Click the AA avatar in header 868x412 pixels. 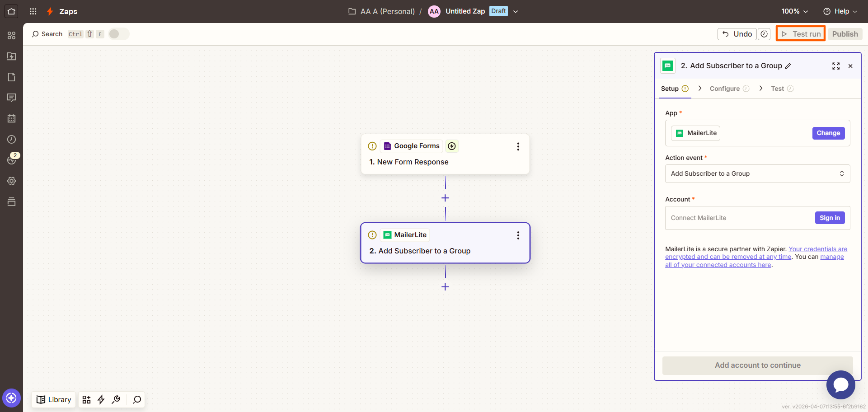pyautogui.click(x=434, y=11)
